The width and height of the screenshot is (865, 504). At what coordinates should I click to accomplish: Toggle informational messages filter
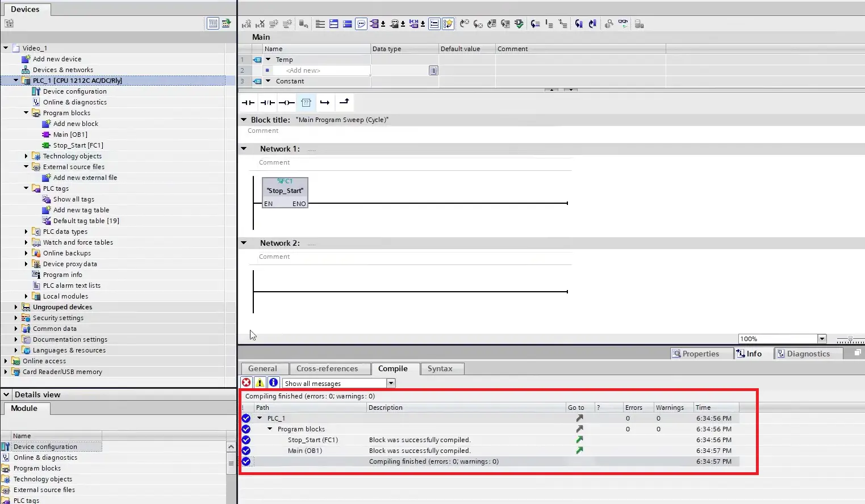(273, 383)
